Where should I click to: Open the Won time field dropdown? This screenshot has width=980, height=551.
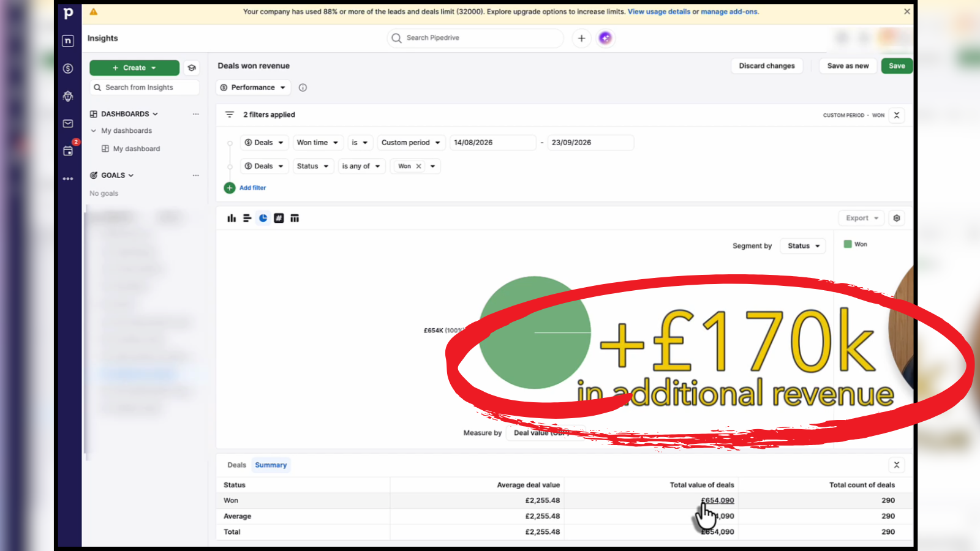click(x=318, y=143)
